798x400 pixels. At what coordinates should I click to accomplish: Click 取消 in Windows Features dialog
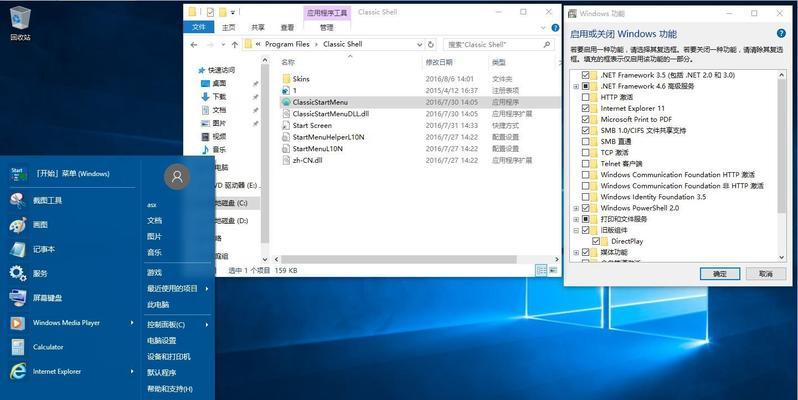coord(765,274)
